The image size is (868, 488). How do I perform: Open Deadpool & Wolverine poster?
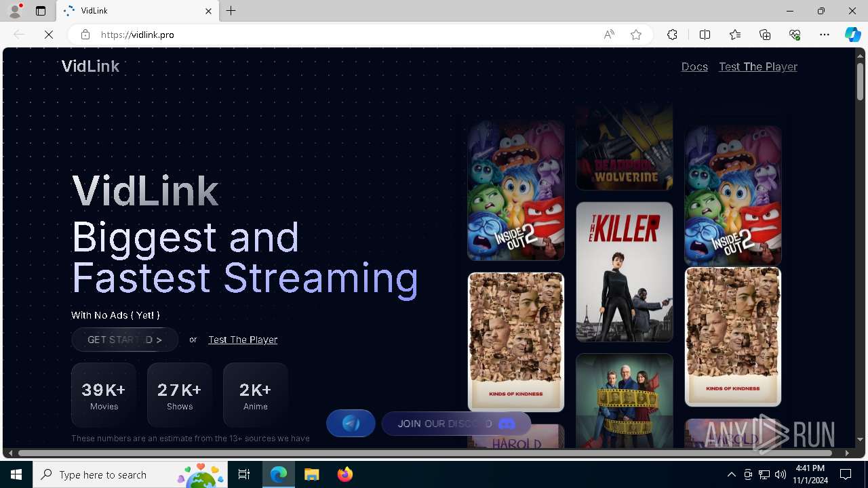tap(625, 147)
